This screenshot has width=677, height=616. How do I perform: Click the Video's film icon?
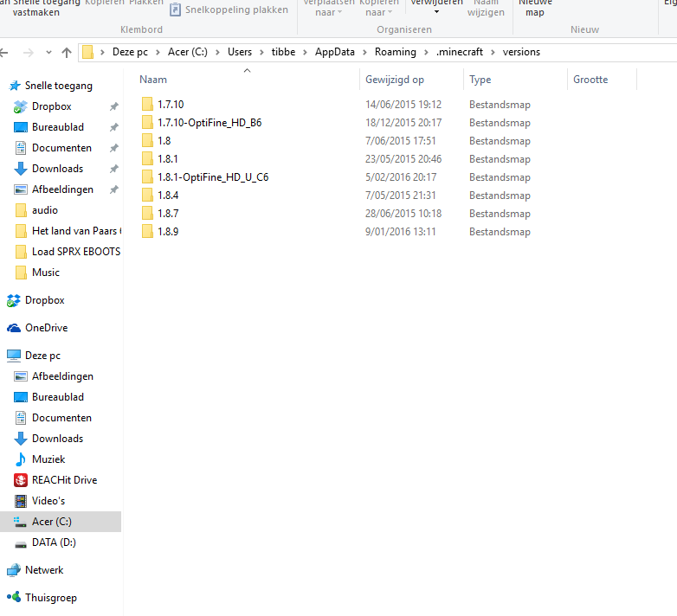21,501
